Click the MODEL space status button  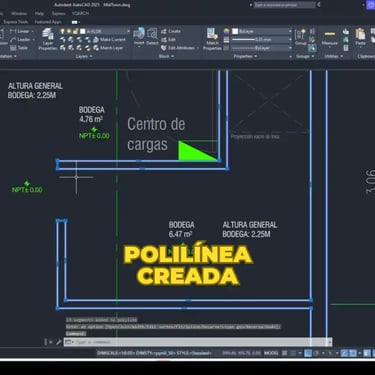(x=271, y=353)
